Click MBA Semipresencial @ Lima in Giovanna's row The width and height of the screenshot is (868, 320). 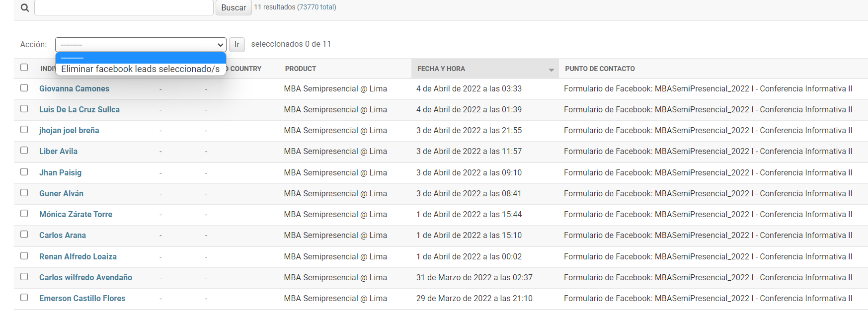coord(335,88)
